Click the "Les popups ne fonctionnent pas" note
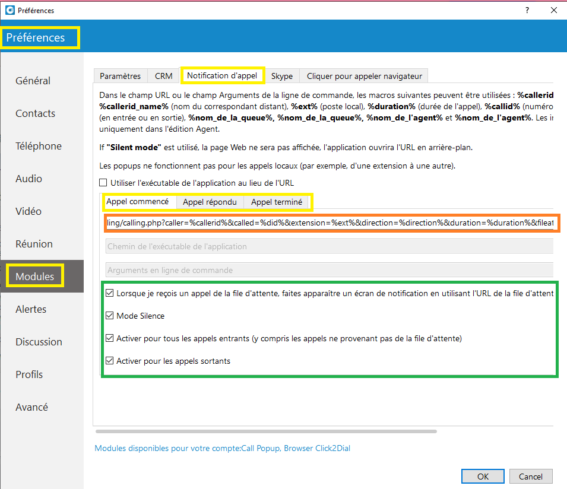This screenshot has width=567, height=489. pos(277,166)
